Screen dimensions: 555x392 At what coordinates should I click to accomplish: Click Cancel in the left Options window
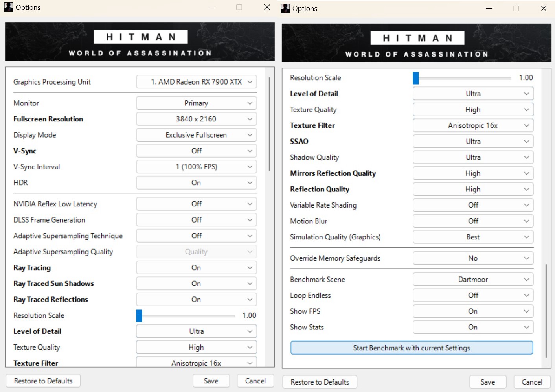tap(255, 381)
